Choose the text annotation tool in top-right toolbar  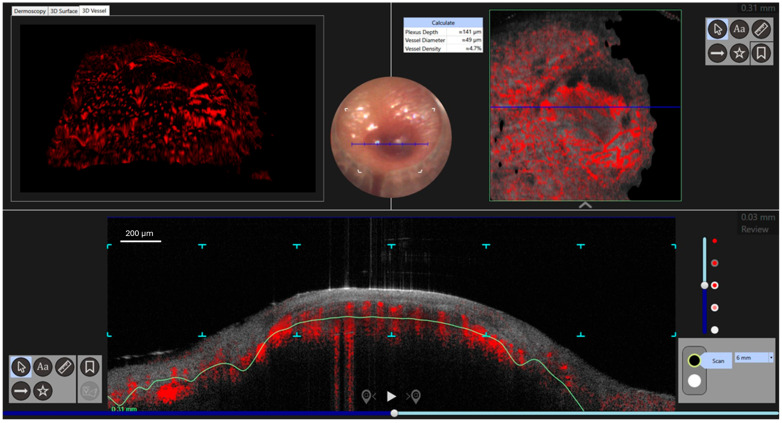click(739, 29)
